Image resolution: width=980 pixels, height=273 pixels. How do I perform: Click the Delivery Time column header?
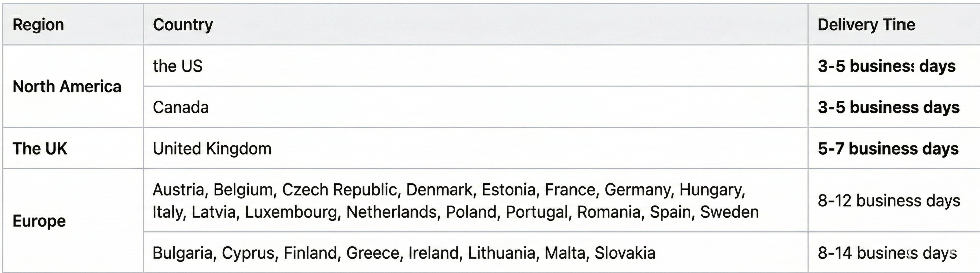[x=866, y=25]
